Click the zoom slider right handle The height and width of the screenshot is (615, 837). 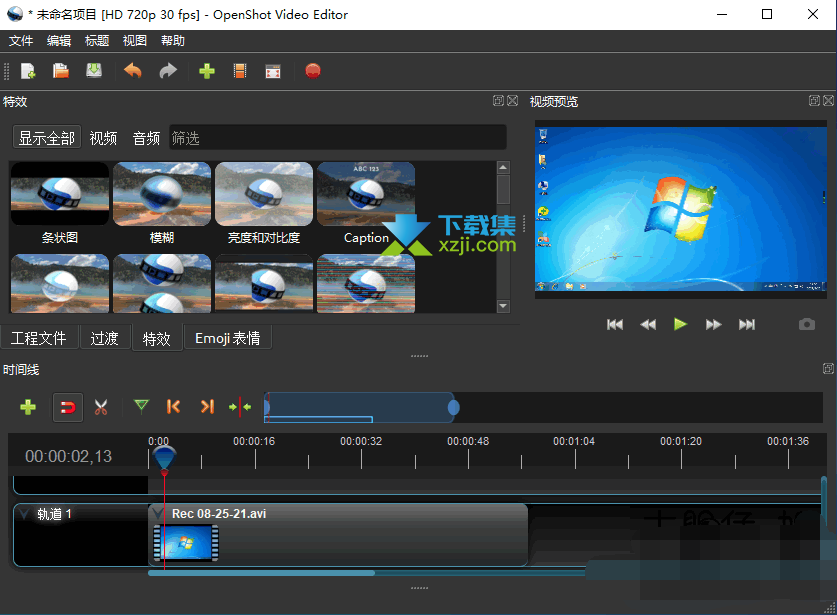(453, 407)
